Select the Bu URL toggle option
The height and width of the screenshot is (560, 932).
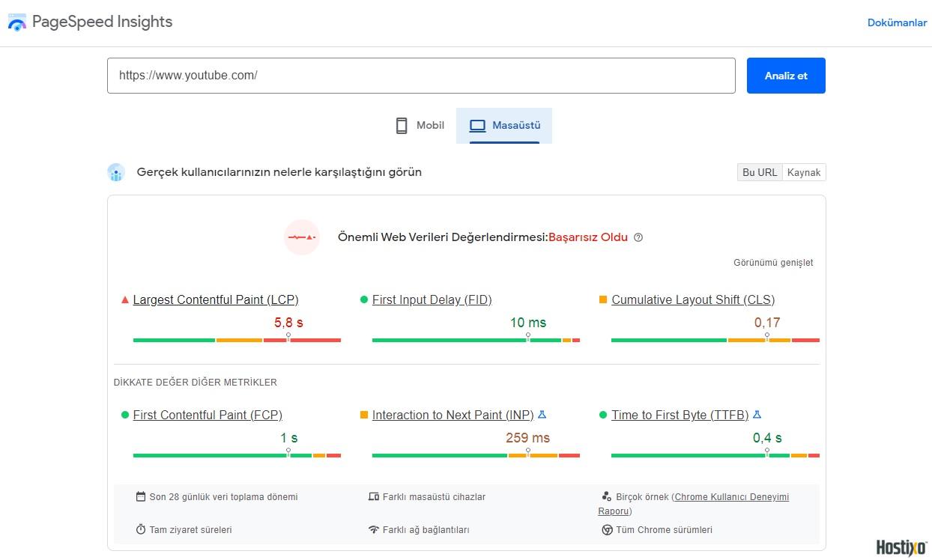point(760,172)
